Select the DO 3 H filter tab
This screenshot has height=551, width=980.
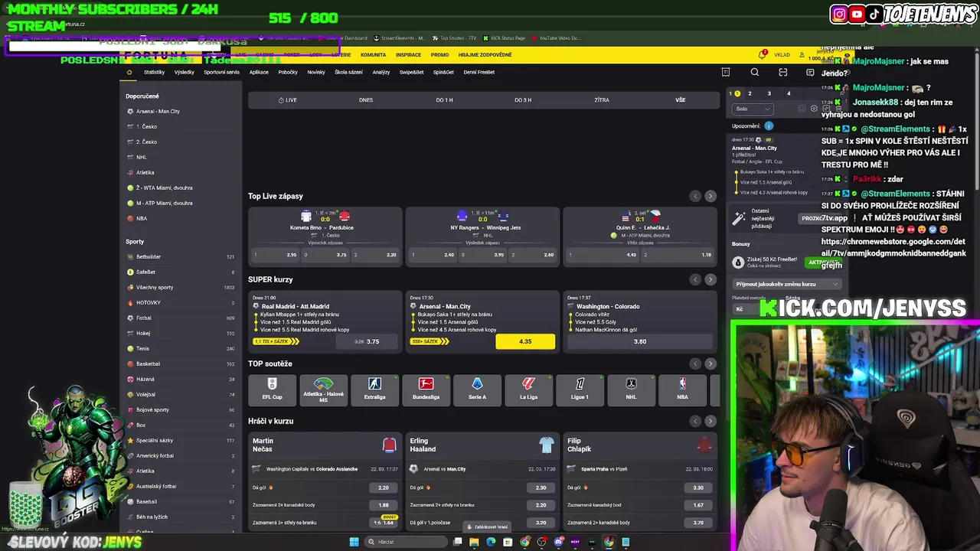523,99
